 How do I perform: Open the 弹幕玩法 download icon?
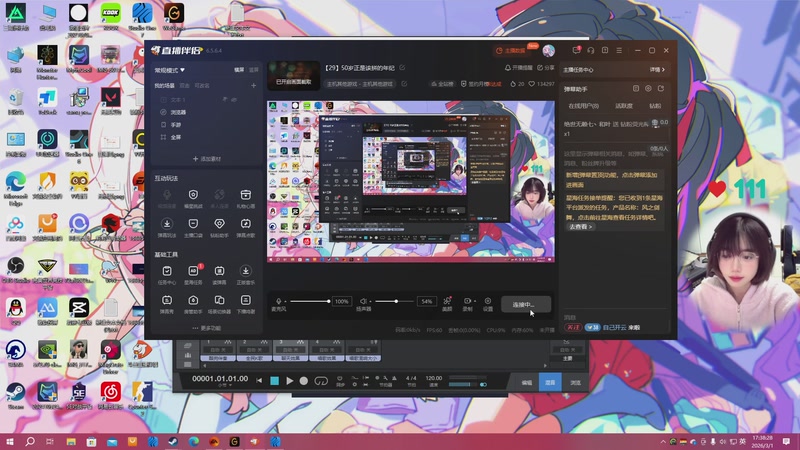click(167, 223)
